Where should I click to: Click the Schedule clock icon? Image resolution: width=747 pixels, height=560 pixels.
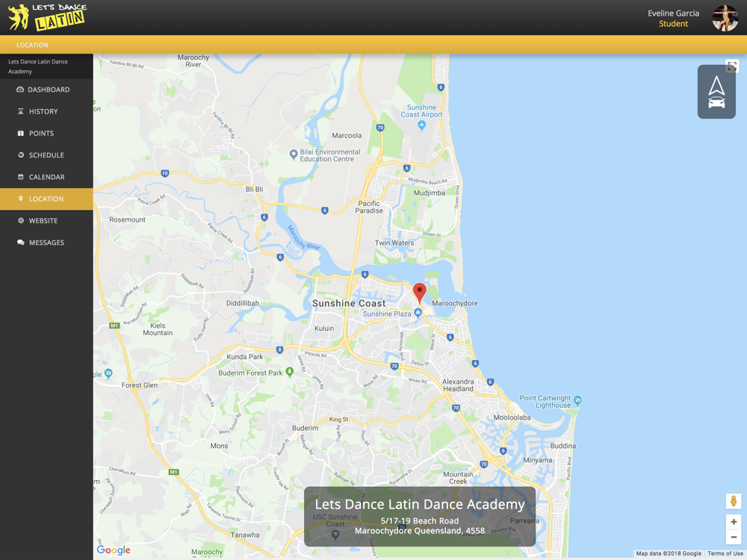pos(20,155)
